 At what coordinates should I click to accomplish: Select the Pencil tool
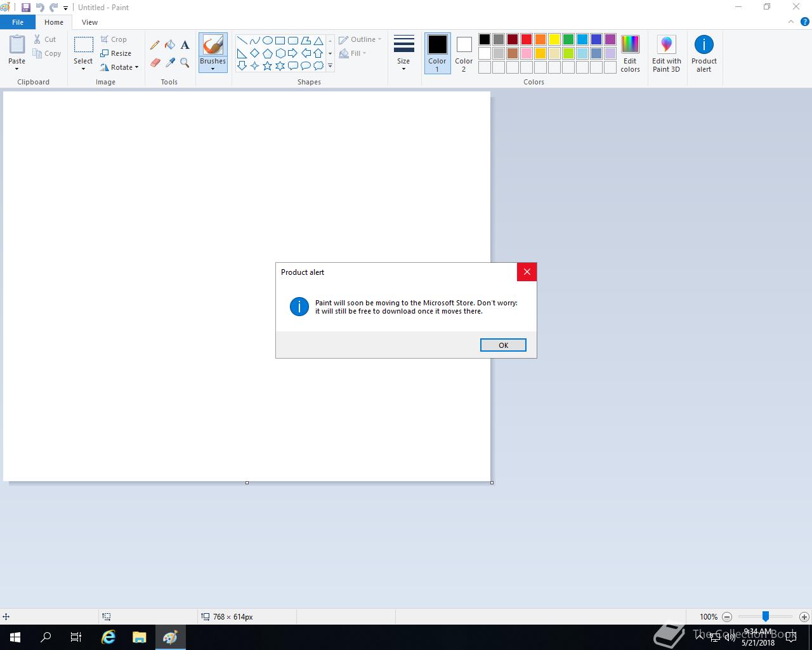pyautogui.click(x=155, y=45)
